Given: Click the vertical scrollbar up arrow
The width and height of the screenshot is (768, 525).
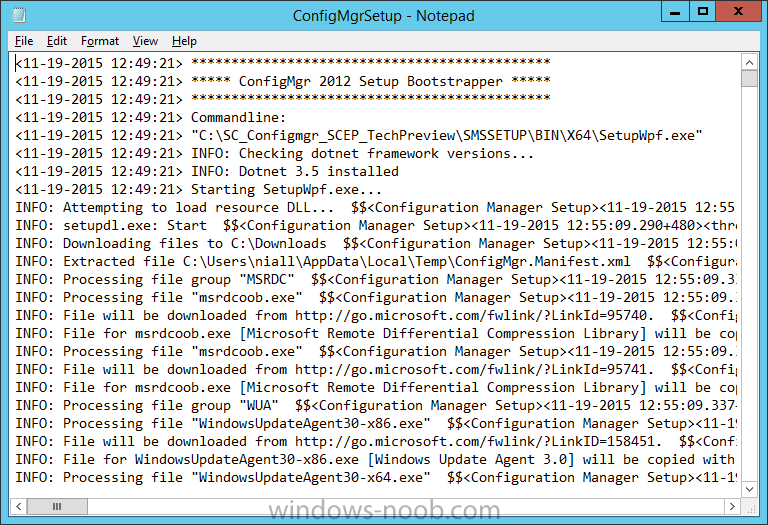Looking at the screenshot, I should coord(749,62).
